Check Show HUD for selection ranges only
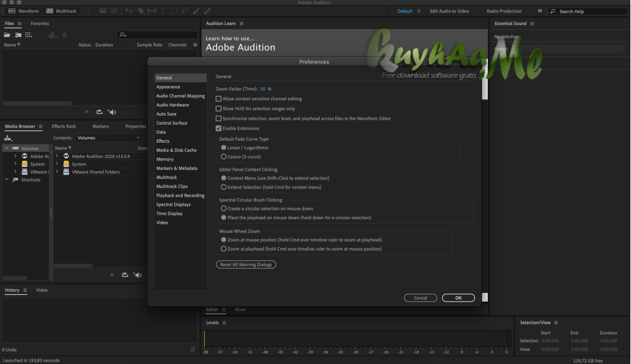Screen dimensions: 631x364 point(219,109)
